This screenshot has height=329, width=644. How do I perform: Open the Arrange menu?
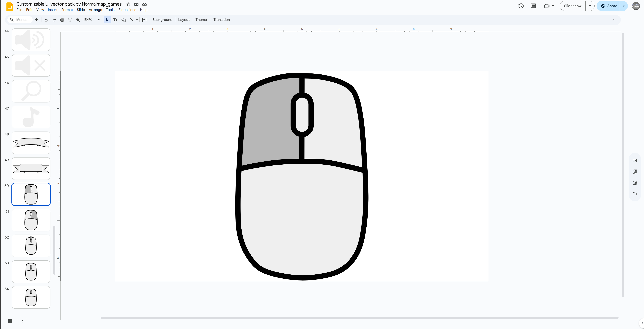95,10
